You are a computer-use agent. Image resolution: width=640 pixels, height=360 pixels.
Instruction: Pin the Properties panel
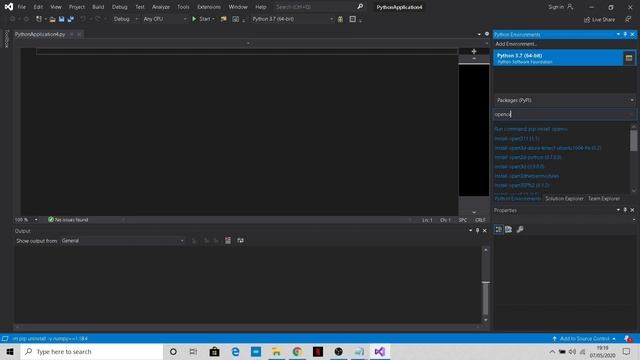625,210
